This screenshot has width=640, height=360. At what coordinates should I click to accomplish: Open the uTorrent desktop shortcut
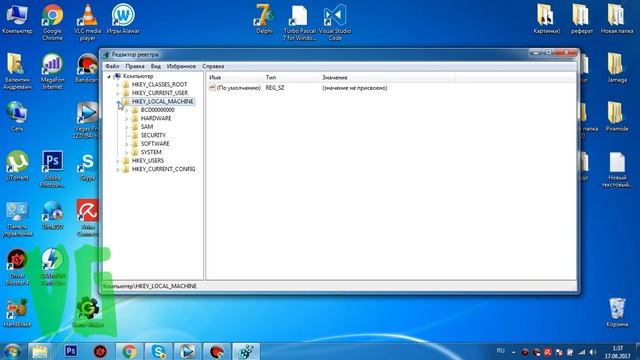(17, 165)
